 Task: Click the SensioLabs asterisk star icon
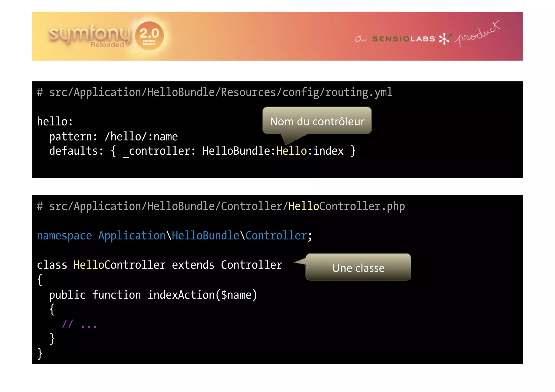click(x=444, y=39)
